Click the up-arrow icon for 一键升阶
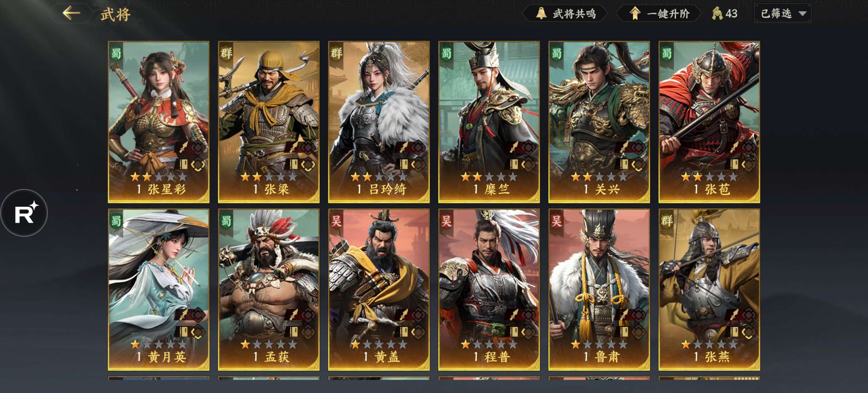The height and width of the screenshot is (393, 868). (635, 13)
